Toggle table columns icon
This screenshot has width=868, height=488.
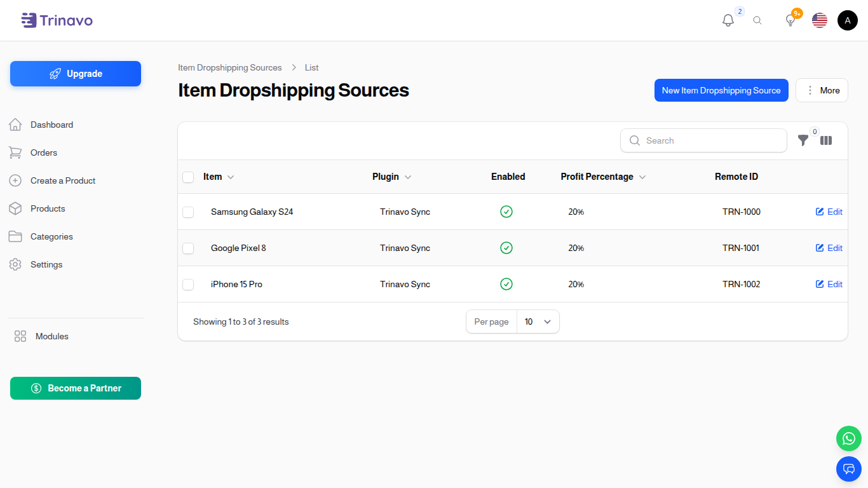(826, 140)
